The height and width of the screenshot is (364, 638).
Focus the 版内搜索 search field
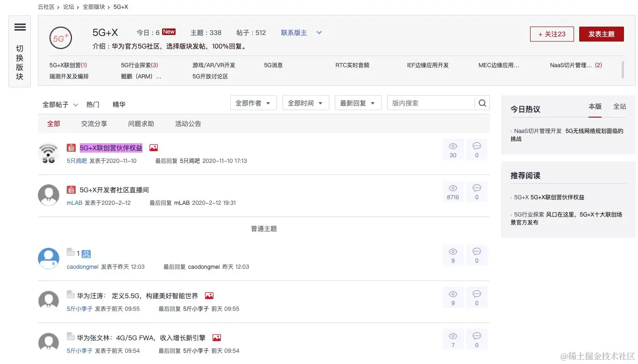431,103
